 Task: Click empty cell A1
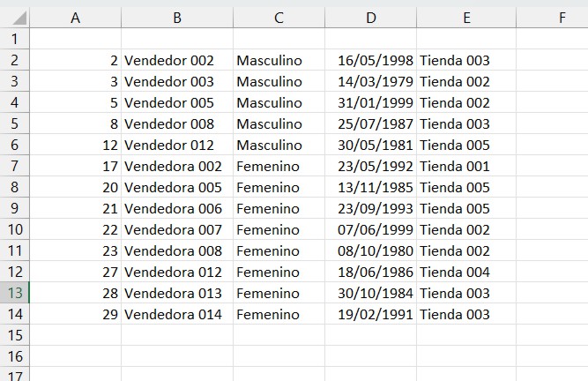coord(76,39)
